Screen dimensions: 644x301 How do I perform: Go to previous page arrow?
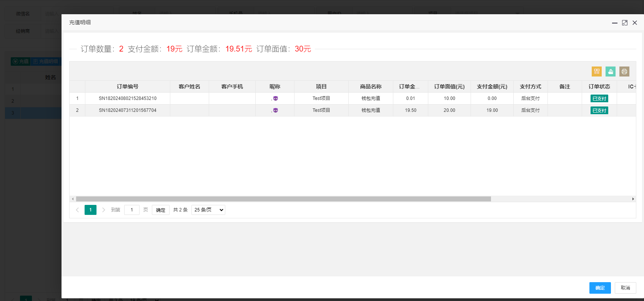77,210
